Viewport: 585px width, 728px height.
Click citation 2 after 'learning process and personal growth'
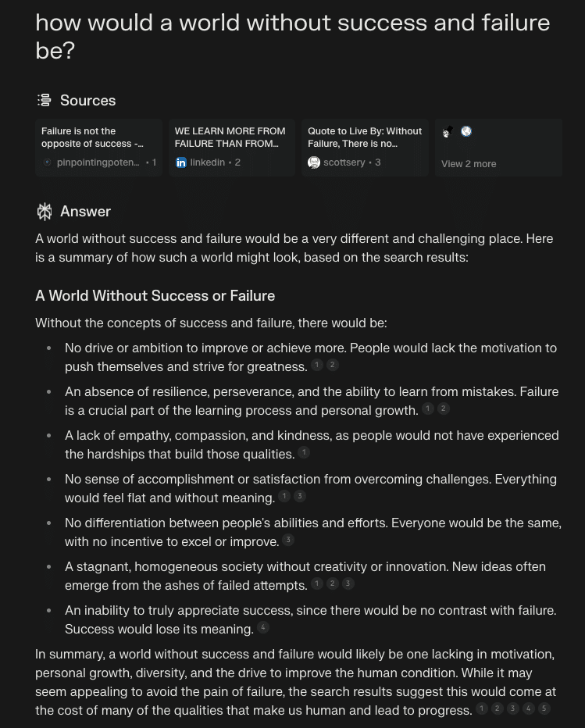tap(444, 409)
